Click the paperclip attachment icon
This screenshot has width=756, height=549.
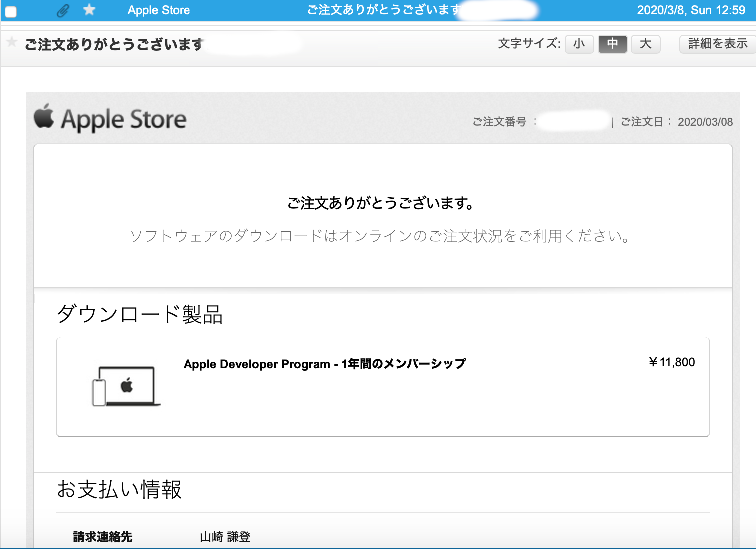tap(63, 10)
